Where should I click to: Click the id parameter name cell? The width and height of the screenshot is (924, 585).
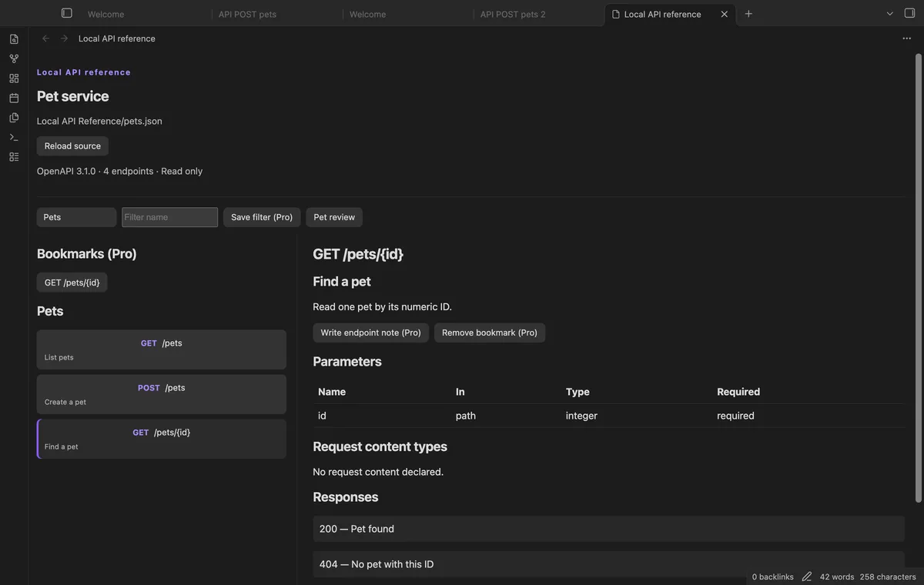click(322, 416)
